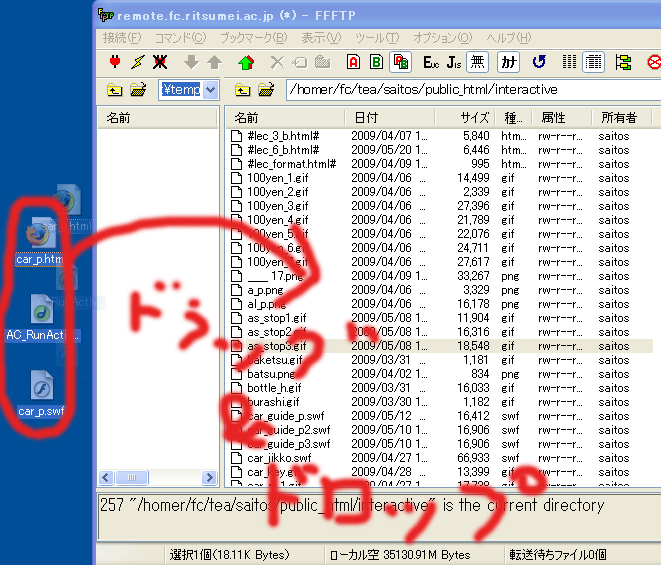Click the disconnect icon with red X

[x=158, y=62]
